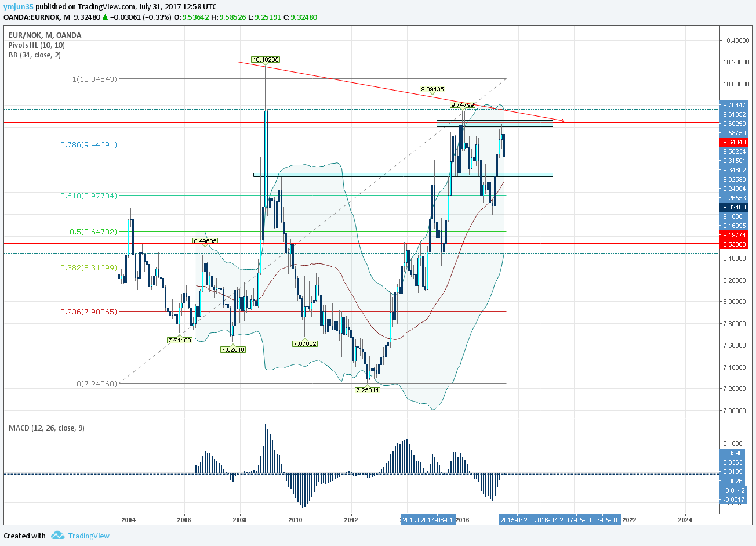The width and height of the screenshot is (756, 546).
Task: Click the 7.62510 pivot low label
Action: pyautogui.click(x=233, y=349)
